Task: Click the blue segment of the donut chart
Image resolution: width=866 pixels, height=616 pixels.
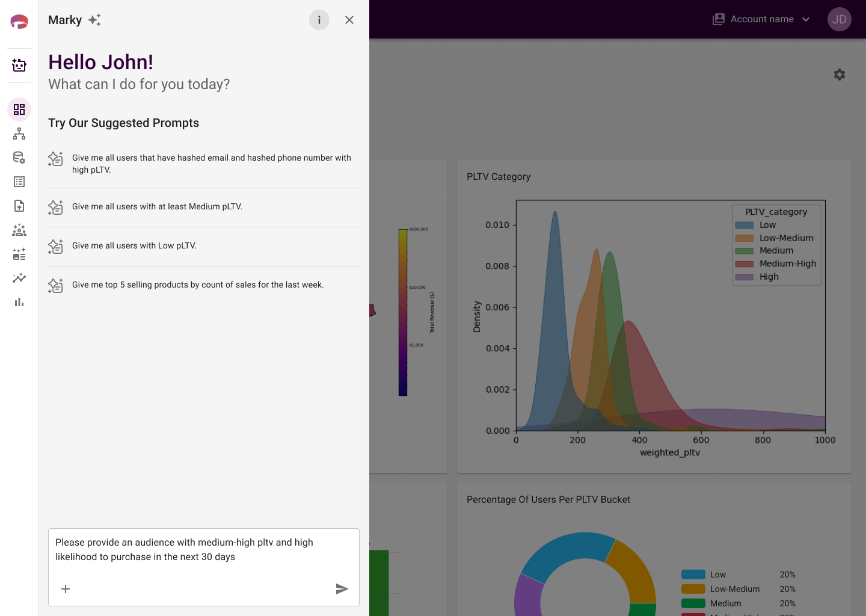Action: [565, 550]
